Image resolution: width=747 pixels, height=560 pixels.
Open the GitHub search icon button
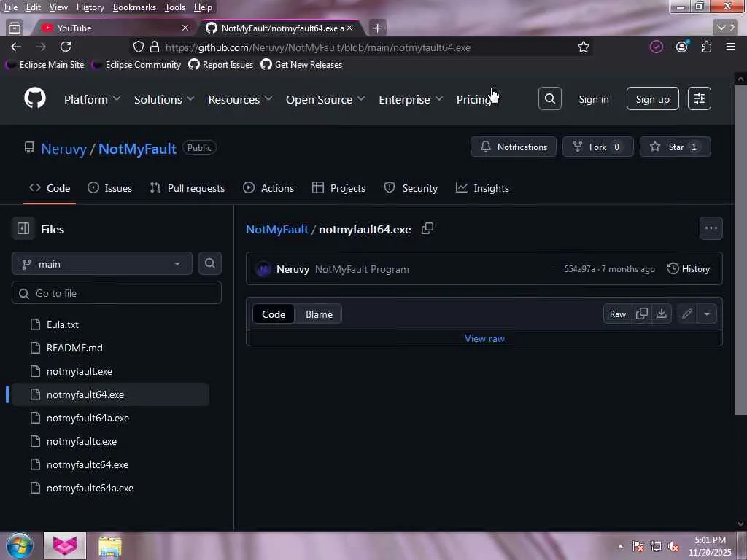click(550, 98)
